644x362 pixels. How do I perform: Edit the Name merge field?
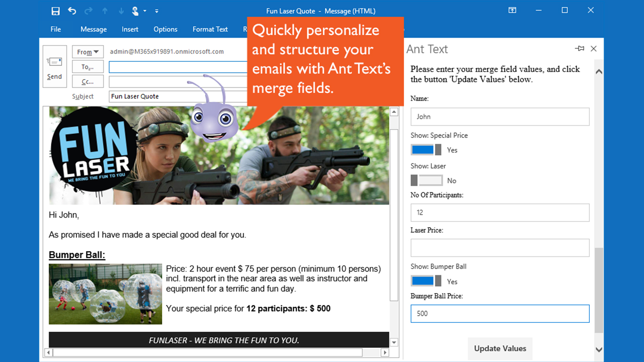click(500, 116)
